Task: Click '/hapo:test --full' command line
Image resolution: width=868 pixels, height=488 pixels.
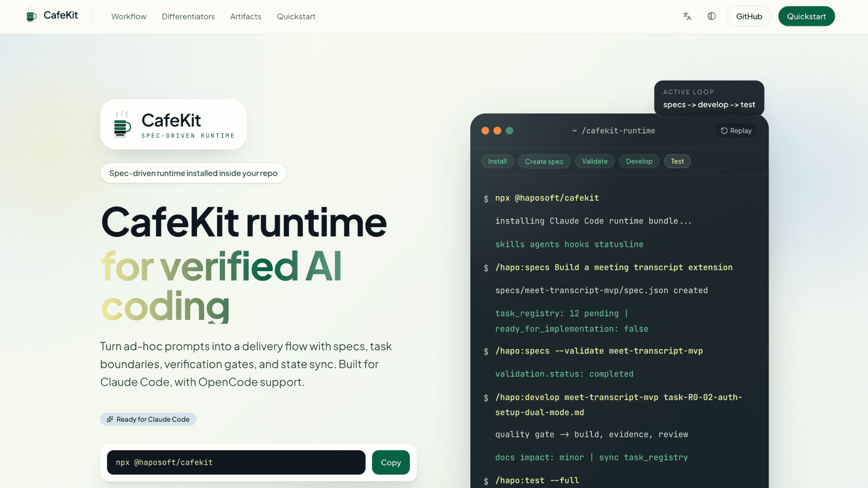Action: [x=537, y=481]
